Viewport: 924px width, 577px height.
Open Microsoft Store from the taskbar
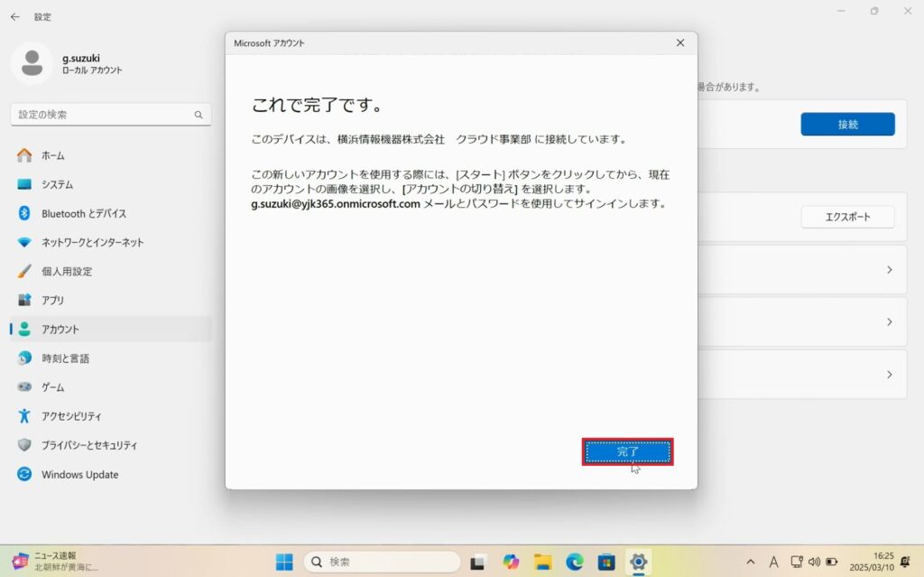point(606,563)
